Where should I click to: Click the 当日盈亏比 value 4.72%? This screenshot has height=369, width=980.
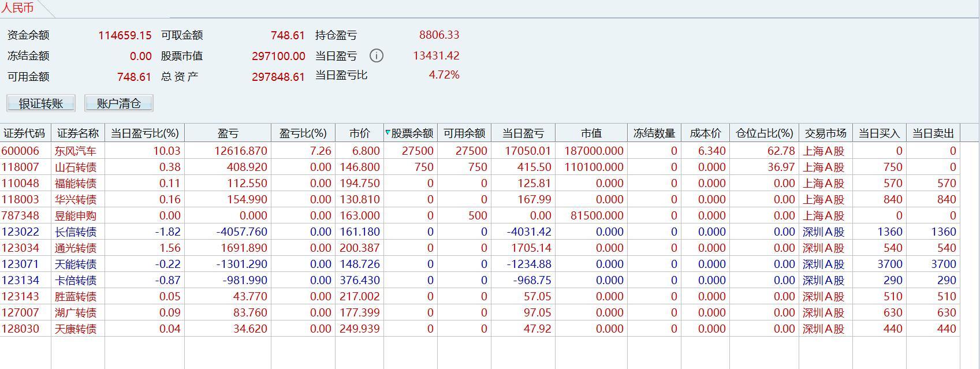pyautogui.click(x=444, y=75)
